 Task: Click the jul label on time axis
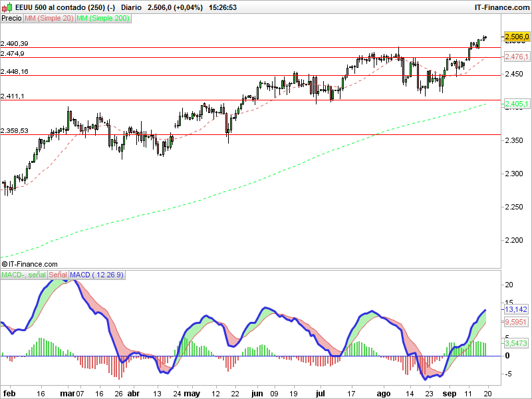click(x=321, y=394)
